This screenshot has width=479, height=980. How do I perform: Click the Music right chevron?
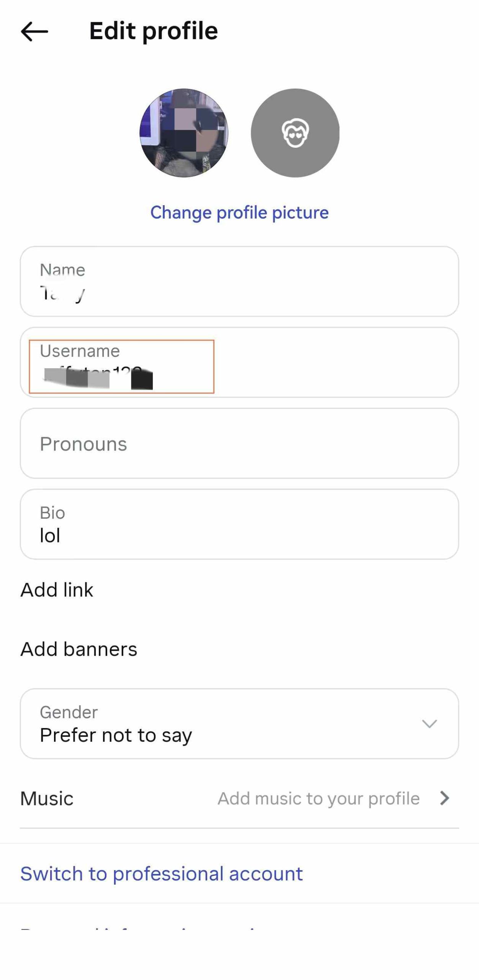pos(445,798)
